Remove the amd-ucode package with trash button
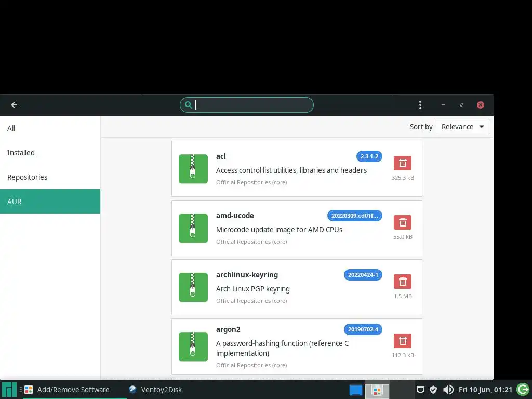 point(403,222)
